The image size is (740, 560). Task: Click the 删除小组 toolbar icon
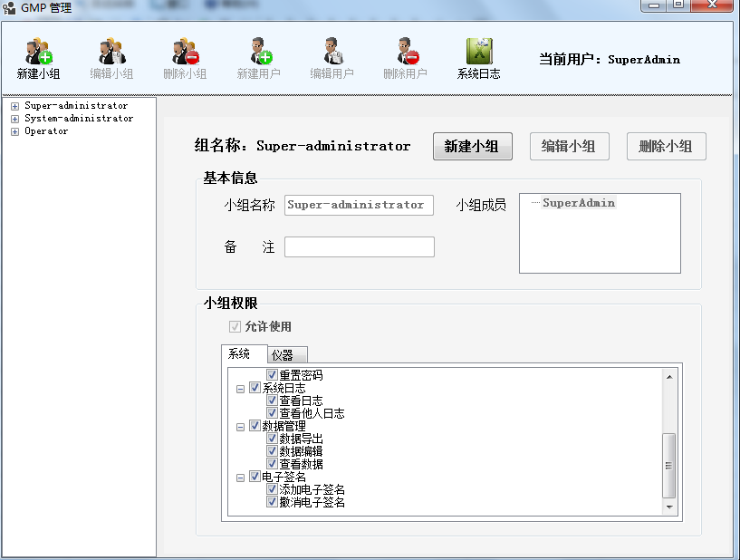[185, 53]
